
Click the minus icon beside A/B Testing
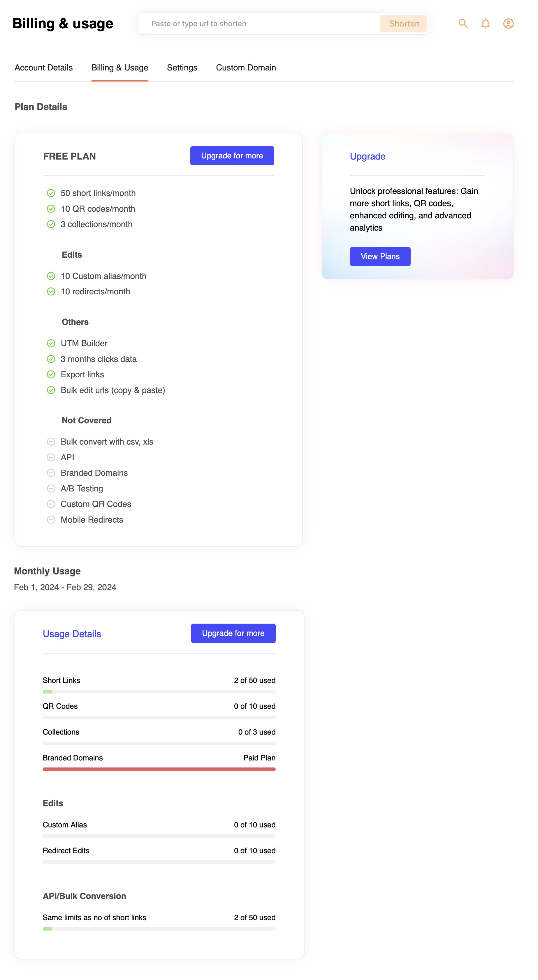coord(51,489)
